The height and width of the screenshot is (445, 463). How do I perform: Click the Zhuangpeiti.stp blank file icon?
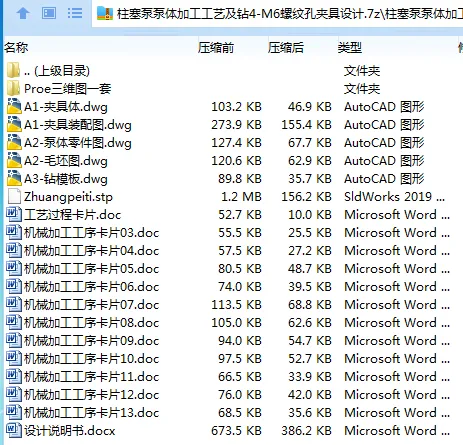click(14, 196)
